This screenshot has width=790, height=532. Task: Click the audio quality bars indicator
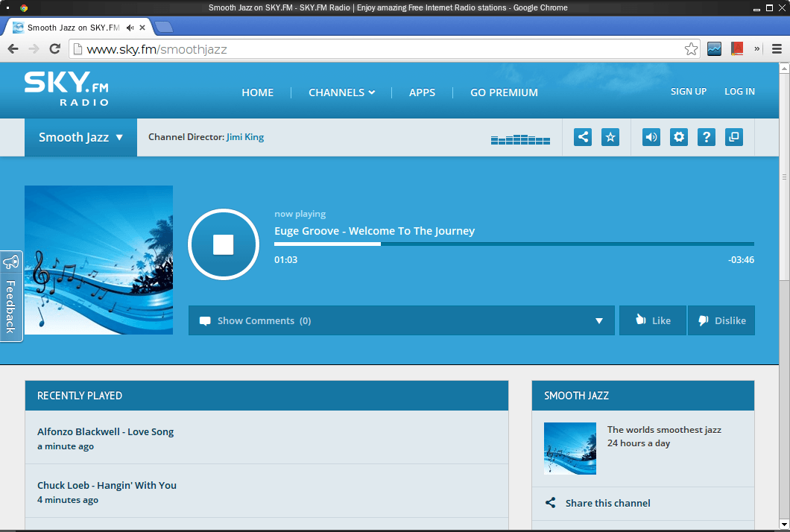click(519, 139)
